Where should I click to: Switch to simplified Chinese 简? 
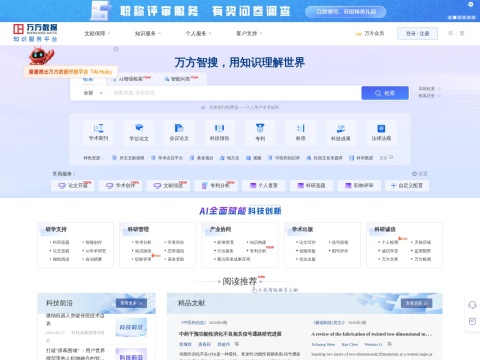click(450, 33)
